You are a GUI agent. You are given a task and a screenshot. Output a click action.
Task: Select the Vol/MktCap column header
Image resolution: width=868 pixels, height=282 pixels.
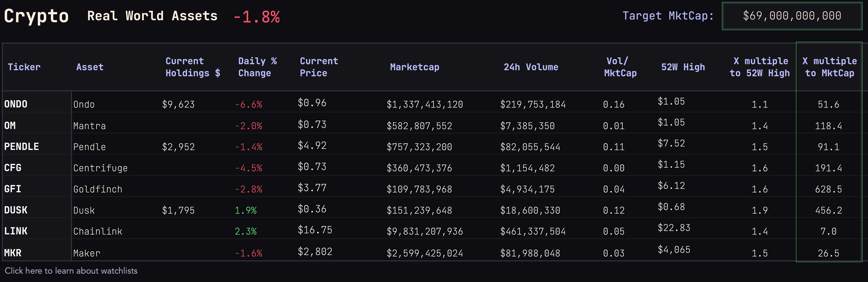click(620, 67)
